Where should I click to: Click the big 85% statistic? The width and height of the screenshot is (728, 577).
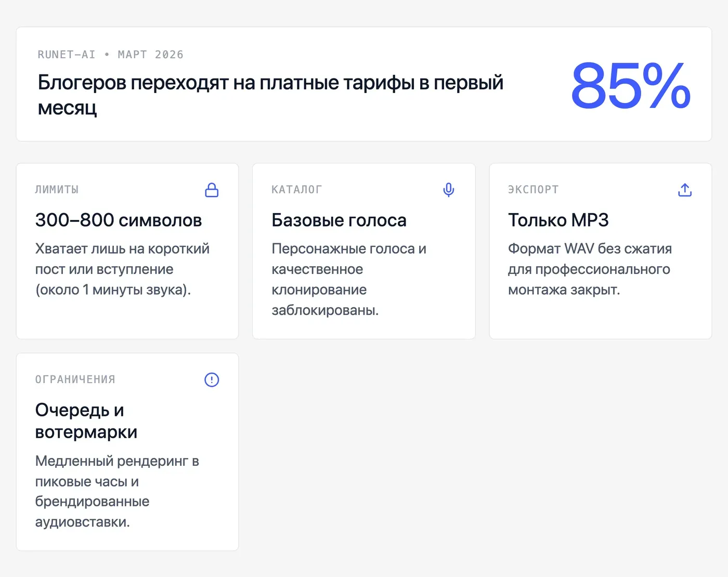tap(630, 85)
